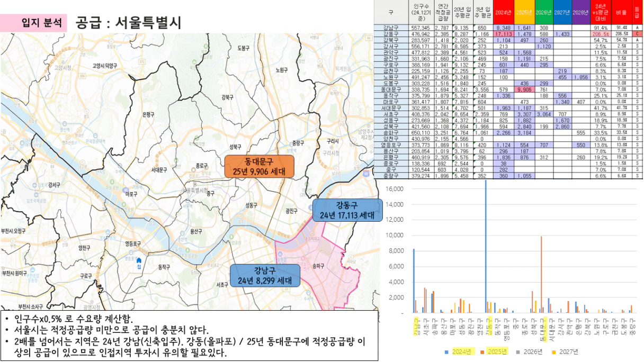Image resolution: width=644 pixels, height=362 pixels.
Task: Click the 2024년 entry in chart legend
Action: pos(460,351)
